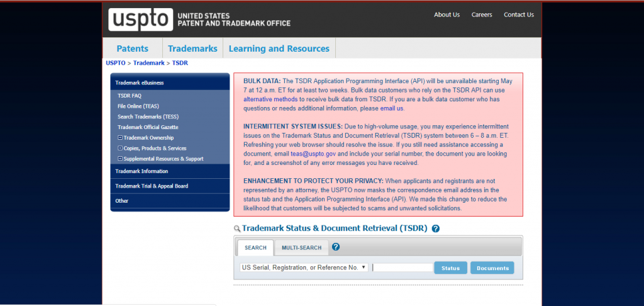Open Contact Us link
Screen dimensions: 644x306
click(519, 15)
